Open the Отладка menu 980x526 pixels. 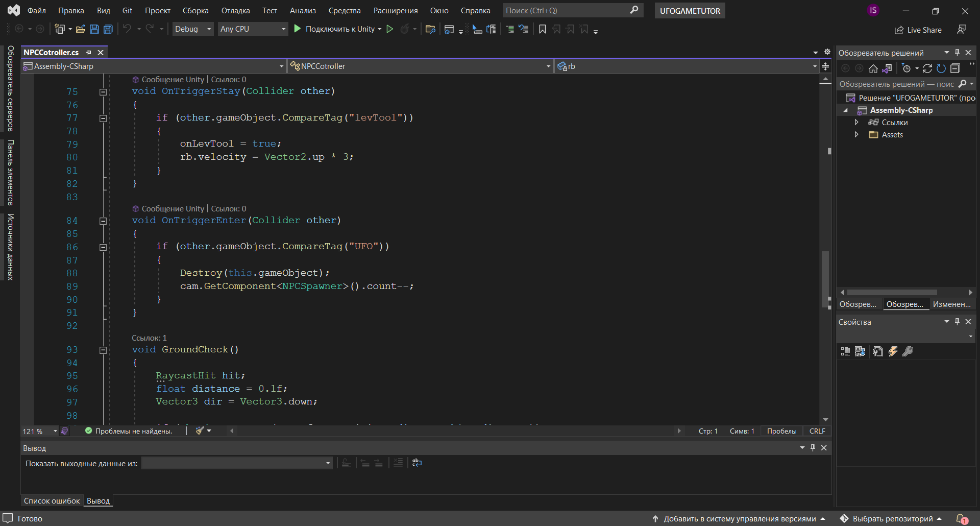click(x=235, y=10)
